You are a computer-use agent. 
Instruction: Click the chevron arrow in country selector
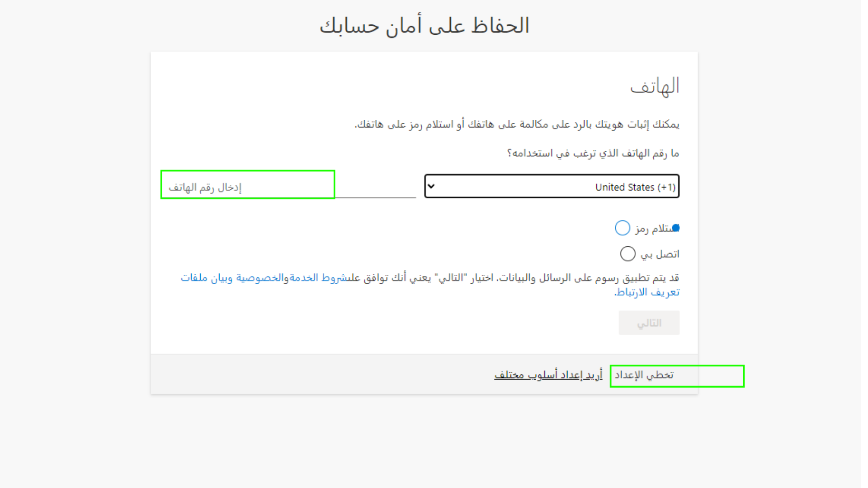(431, 186)
